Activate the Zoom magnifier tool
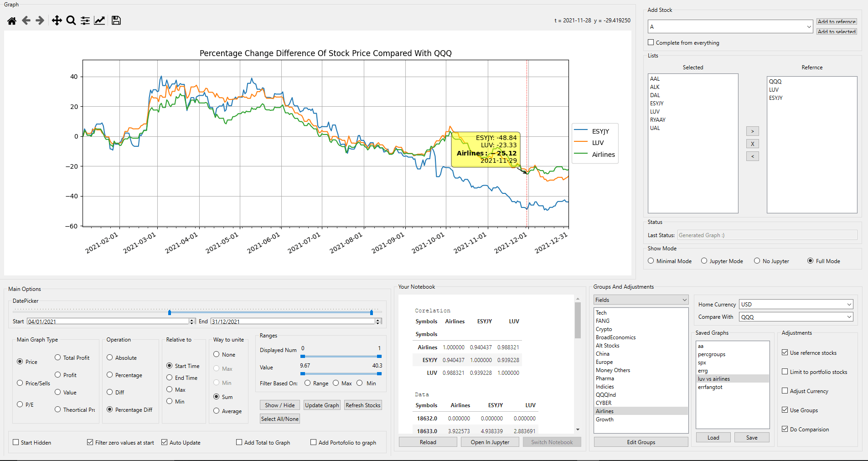This screenshot has height=461, width=868. pyautogui.click(x=71, y=21)
